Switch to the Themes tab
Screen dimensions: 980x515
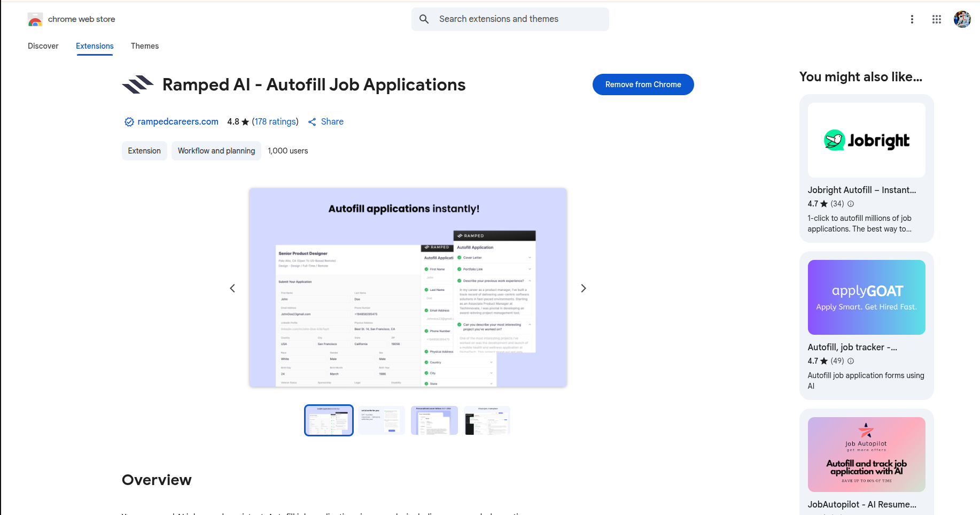point(145,46)
